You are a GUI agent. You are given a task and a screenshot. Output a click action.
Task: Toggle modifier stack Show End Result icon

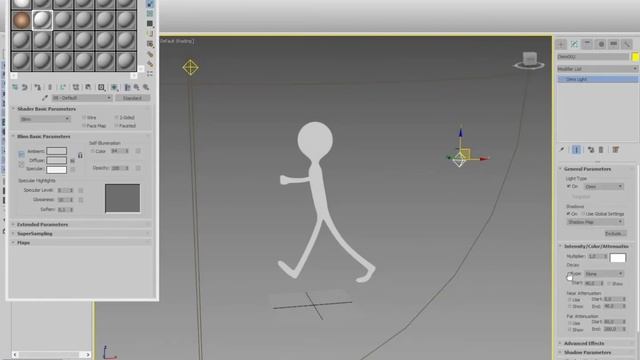(x=576, y=150)
